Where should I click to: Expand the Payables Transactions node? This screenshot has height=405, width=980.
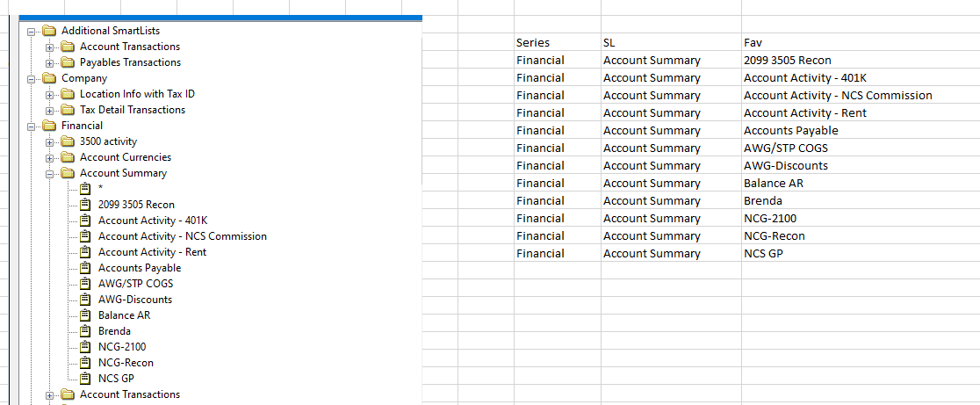[49, 62]
